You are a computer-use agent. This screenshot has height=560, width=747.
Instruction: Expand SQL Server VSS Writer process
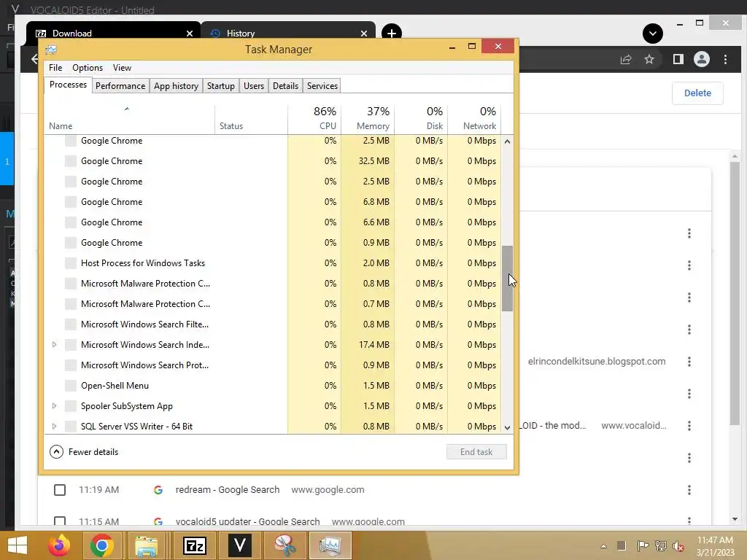[54, 426]
